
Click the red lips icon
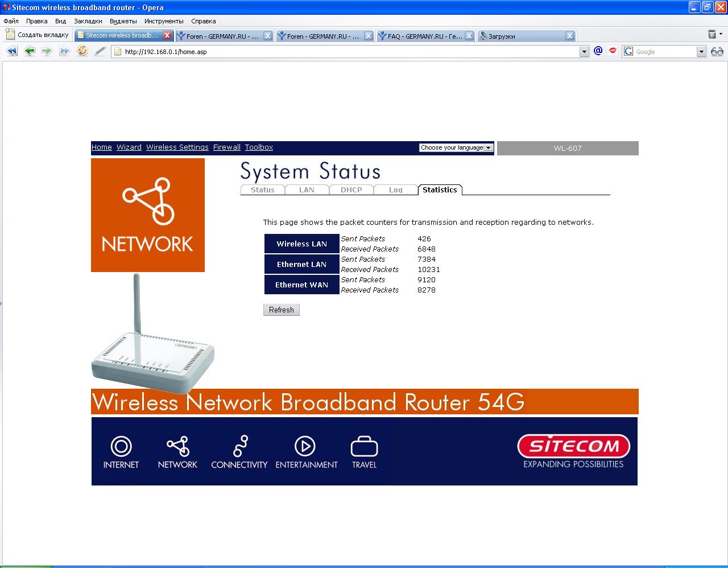coord(613,51)
